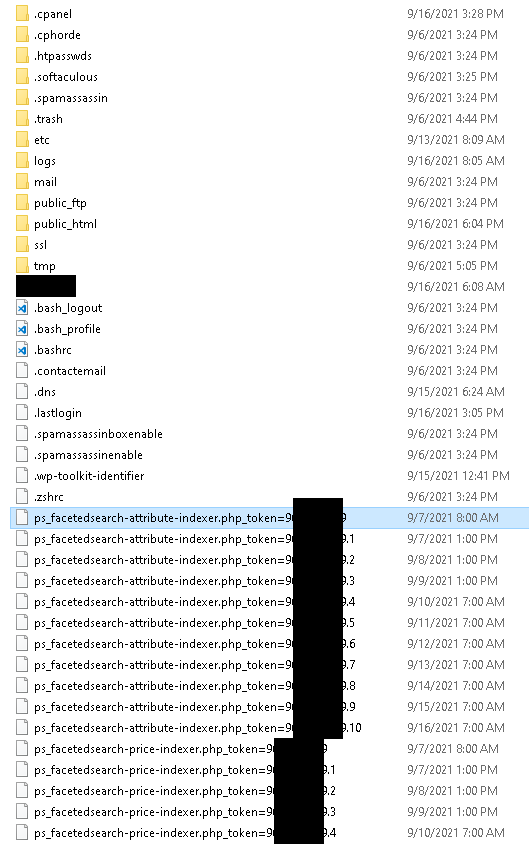Viewport: 529px width, 844px height.
Task: Select attribute-indexer file name ending in .5
Action: [x=194, y=623]
